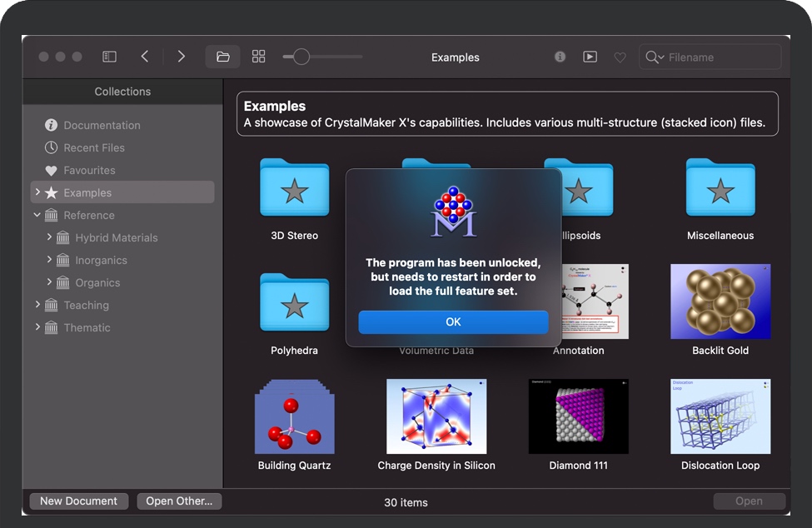
Task: Select Inorganics library
Action: point(101,261)
